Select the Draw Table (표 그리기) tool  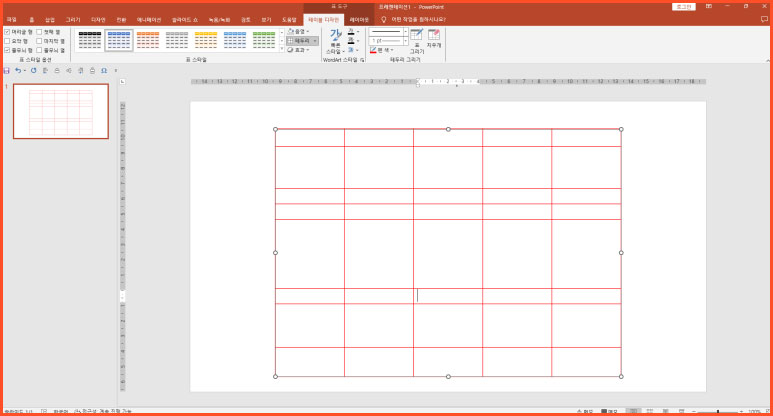[417, 41]
